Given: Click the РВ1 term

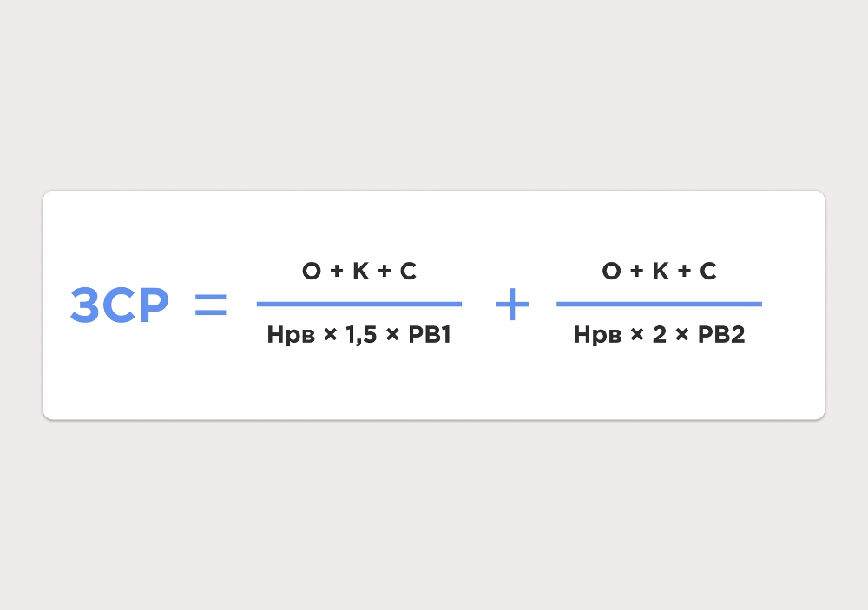Looking at the screenshot, I should [430, 334].
